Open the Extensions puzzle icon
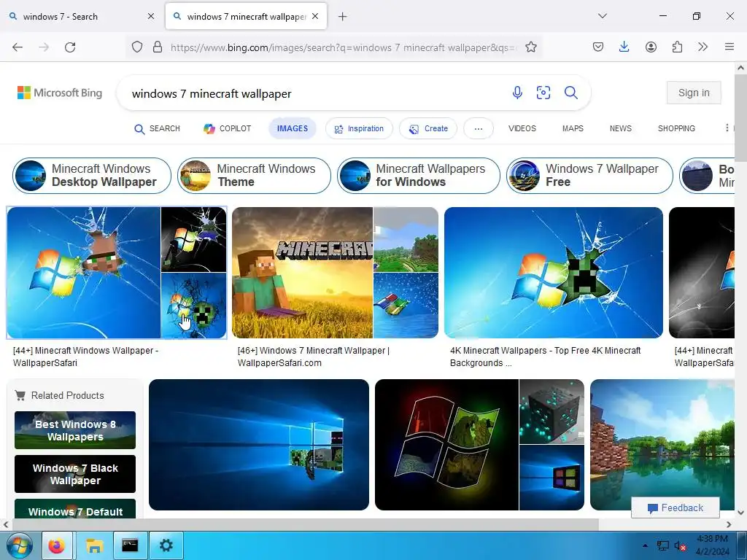 (x=677, y=47)
